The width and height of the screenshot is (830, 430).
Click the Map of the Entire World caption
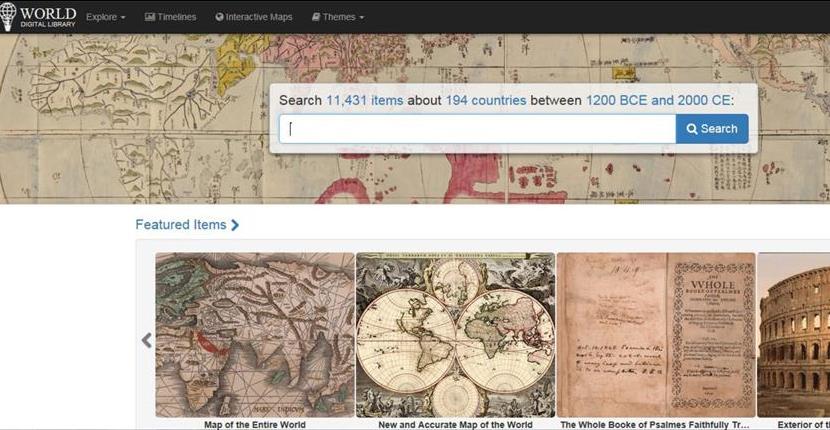tap(255, 424)
